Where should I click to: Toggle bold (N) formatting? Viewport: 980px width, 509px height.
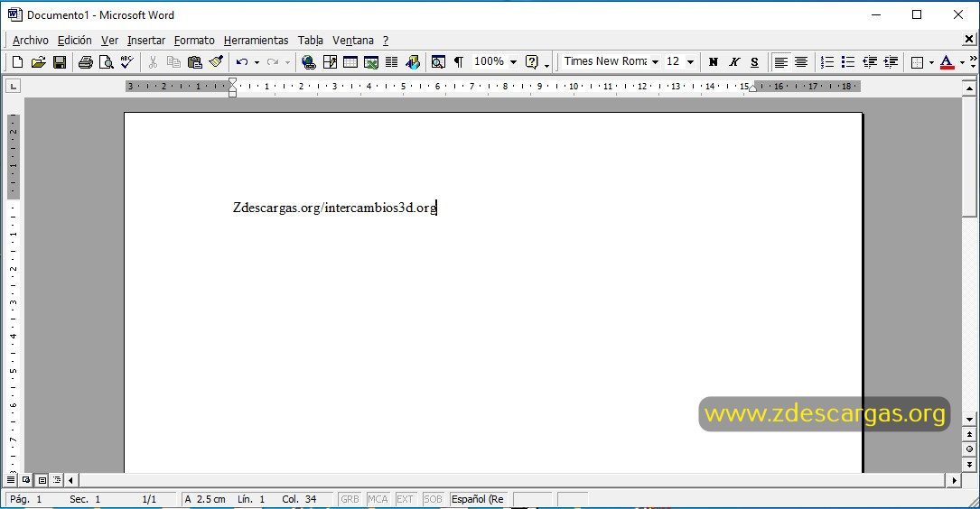click(x=714, y=62)
